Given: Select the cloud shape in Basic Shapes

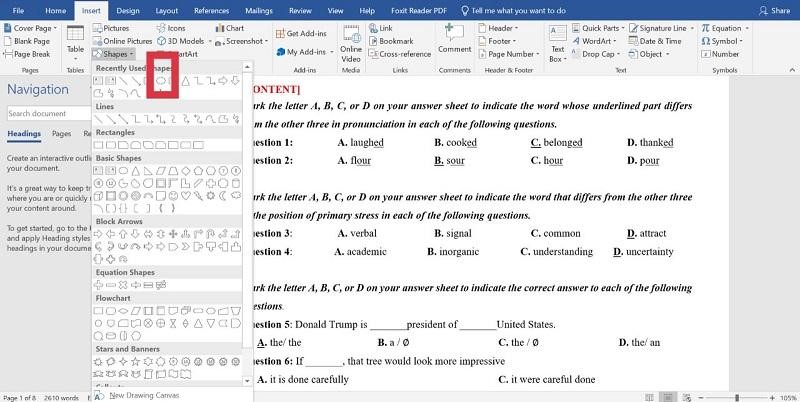Looking at the screenshot, I should tap(236, 195).
